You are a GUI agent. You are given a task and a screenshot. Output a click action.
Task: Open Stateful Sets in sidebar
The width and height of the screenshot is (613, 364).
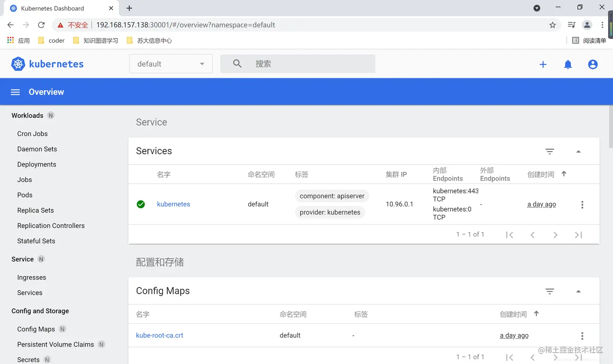pos(36,241)
